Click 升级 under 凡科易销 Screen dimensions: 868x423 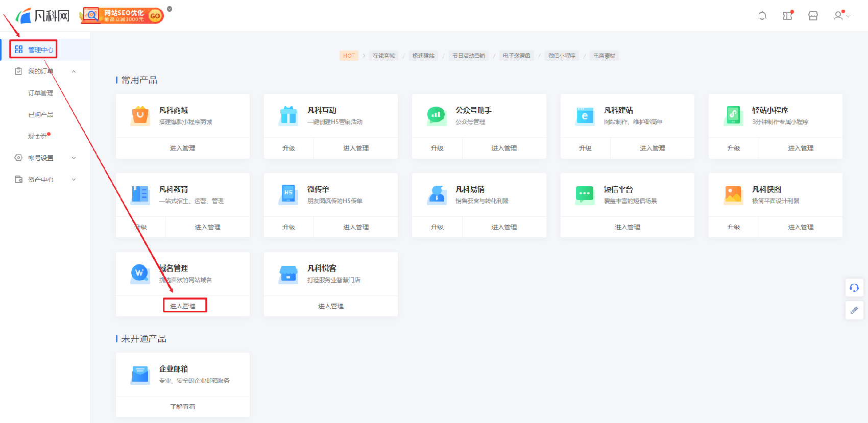coord(437,227)
